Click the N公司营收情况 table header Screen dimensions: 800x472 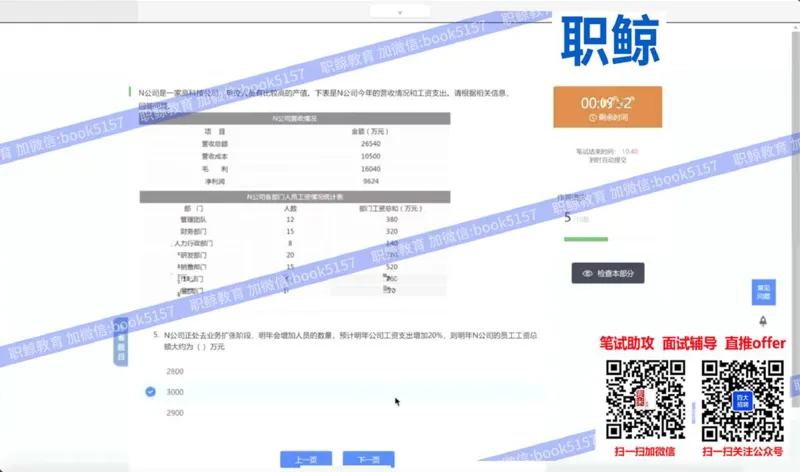pos(295,118)
